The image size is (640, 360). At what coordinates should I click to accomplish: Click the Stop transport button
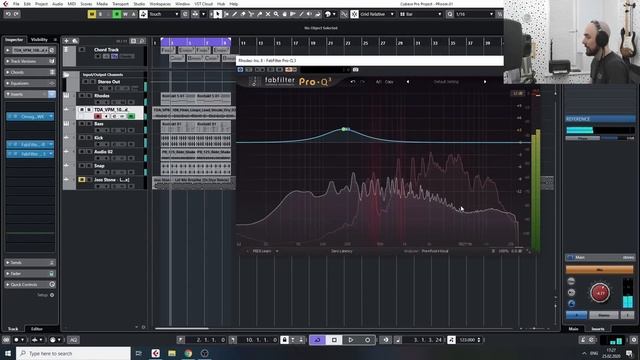click(334, 340)
